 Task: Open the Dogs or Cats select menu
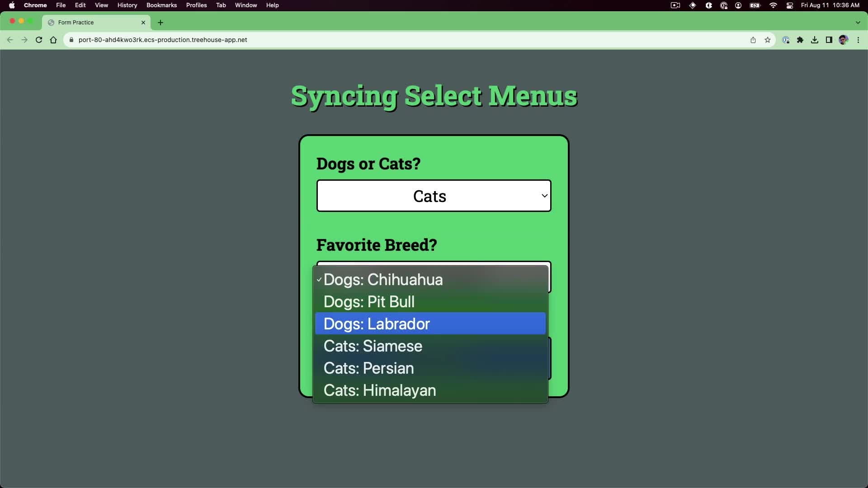pyautogui.click(x=433, y=196)
